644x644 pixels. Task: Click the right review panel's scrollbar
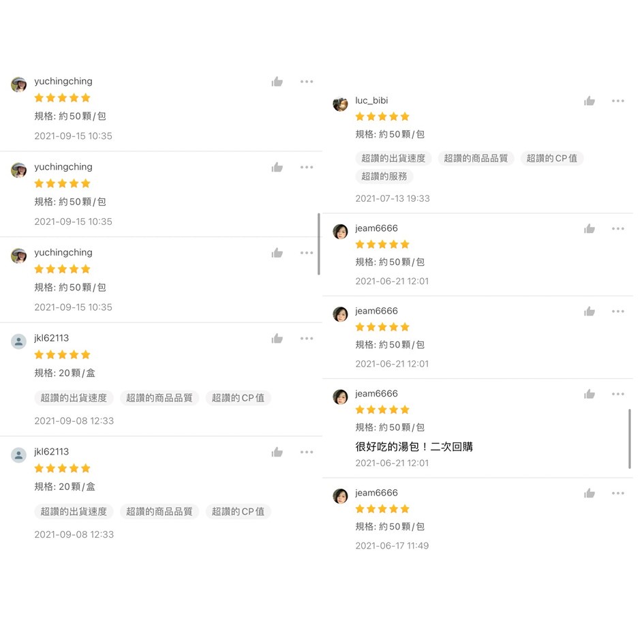tap(630, 439)
